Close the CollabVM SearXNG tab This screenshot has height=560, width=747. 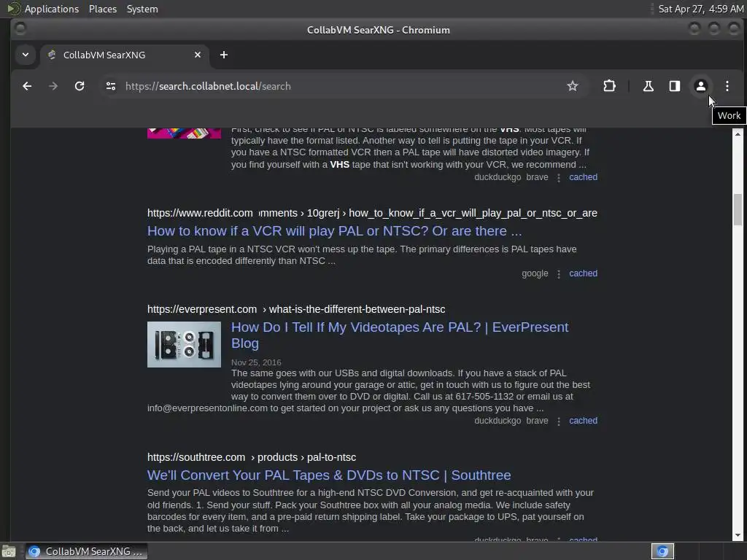[x=198, y=55]
